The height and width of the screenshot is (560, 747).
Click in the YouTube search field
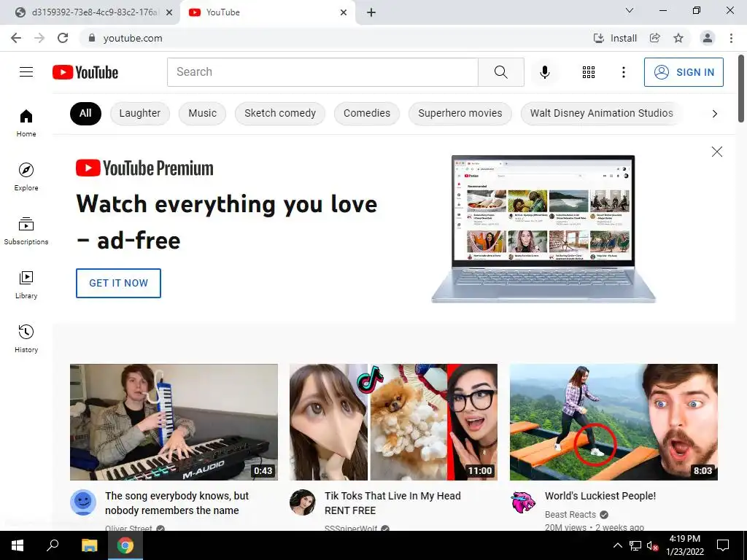[x=322, y=72]
